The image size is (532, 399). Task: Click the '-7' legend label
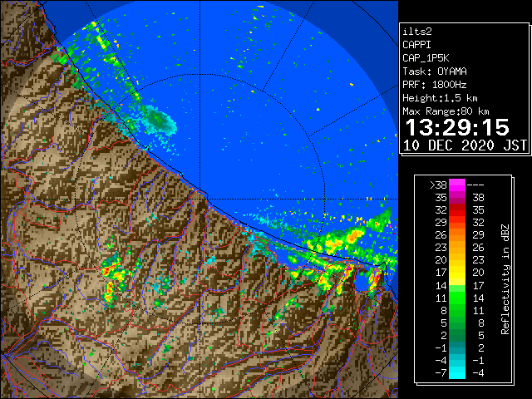coord(441,373)
